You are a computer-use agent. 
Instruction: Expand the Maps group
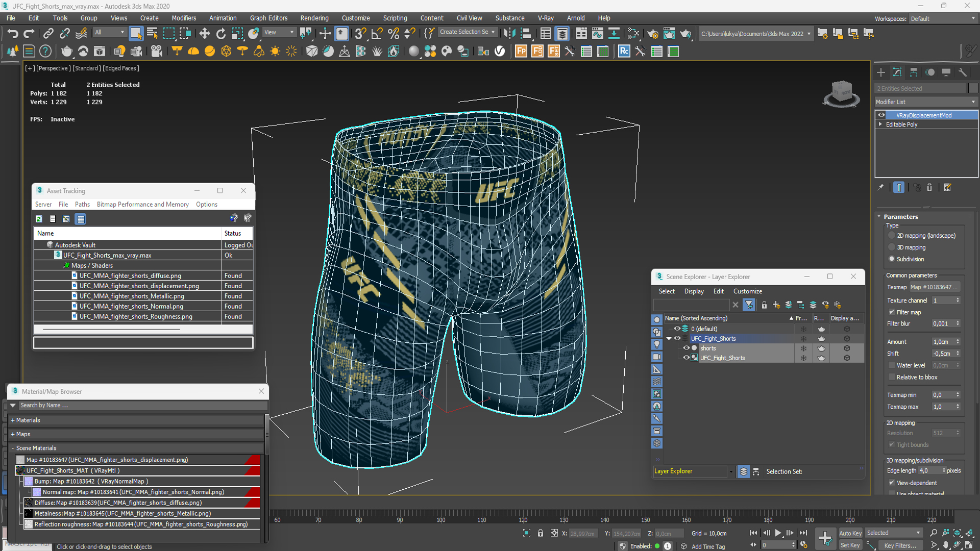[13, 434]
